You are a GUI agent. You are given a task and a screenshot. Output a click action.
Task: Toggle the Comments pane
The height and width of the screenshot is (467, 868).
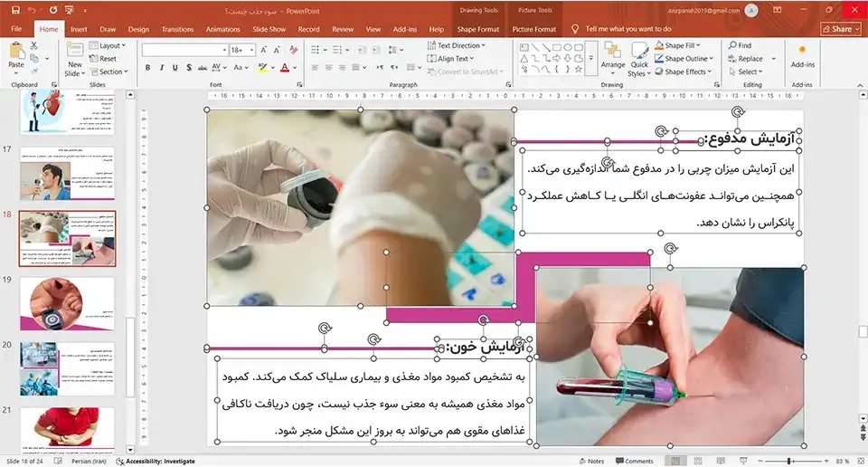(635, 461)
